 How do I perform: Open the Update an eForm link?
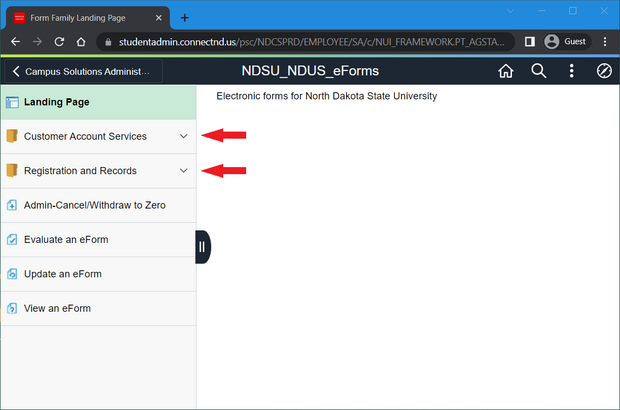pyautogui.click(x=63, y=274)
